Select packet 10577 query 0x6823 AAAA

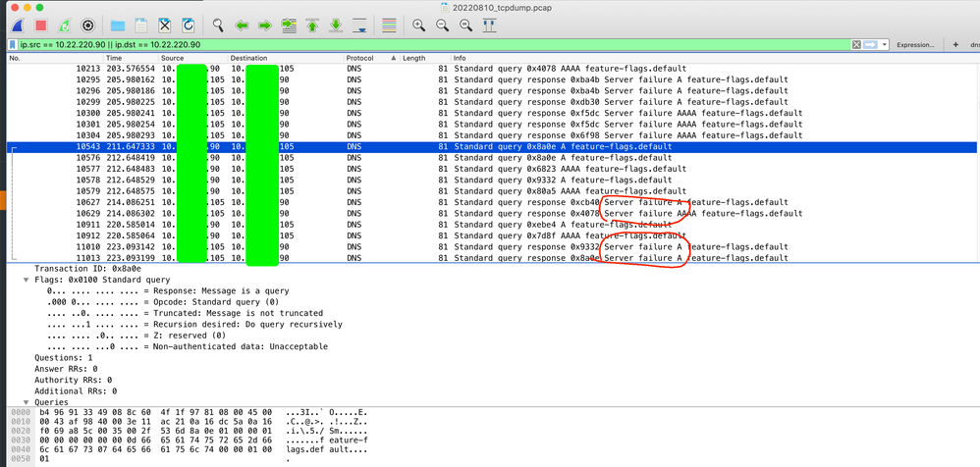click(493, 169)
